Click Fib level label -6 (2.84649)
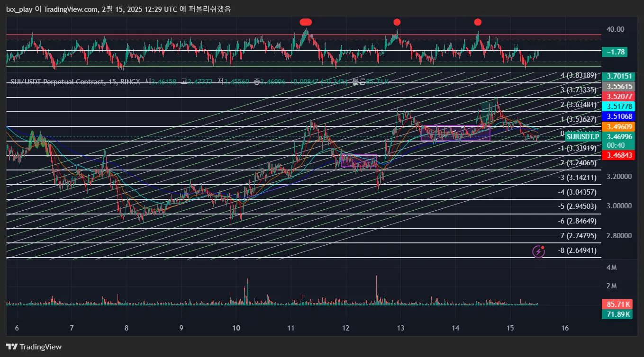 [x=577, y=221]
